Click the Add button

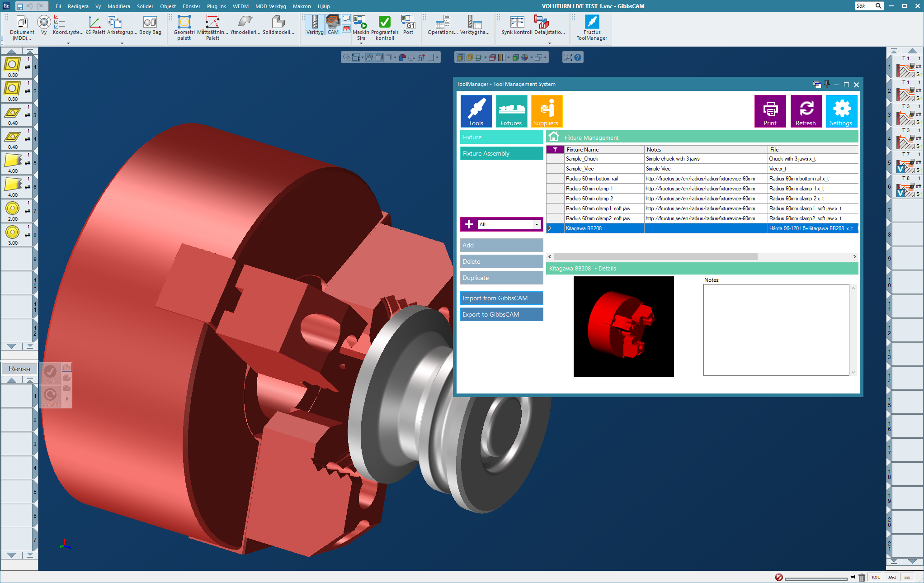502,245
